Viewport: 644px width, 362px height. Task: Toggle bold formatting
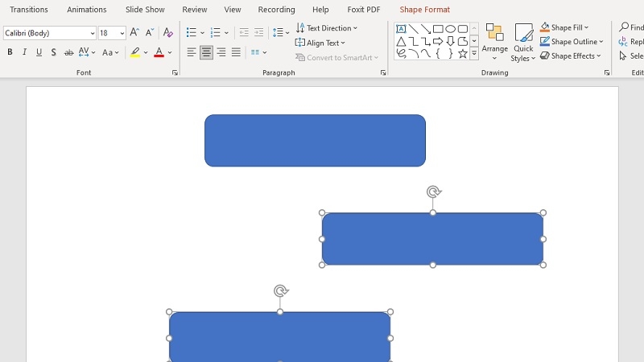[10, 52]
